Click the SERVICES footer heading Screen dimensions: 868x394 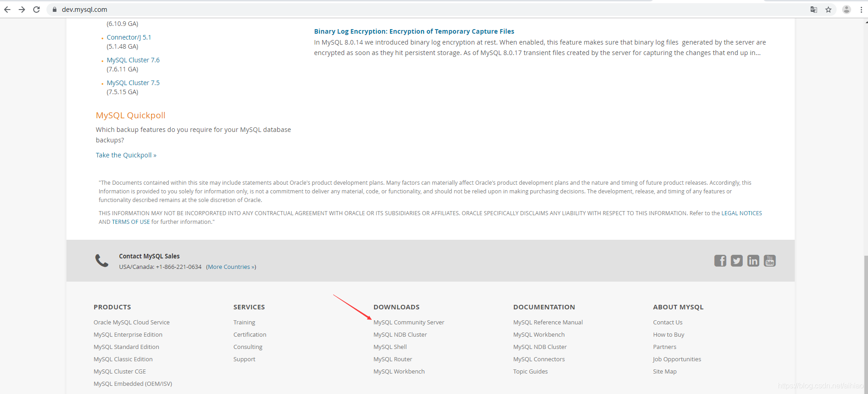(x=249, y=307)
